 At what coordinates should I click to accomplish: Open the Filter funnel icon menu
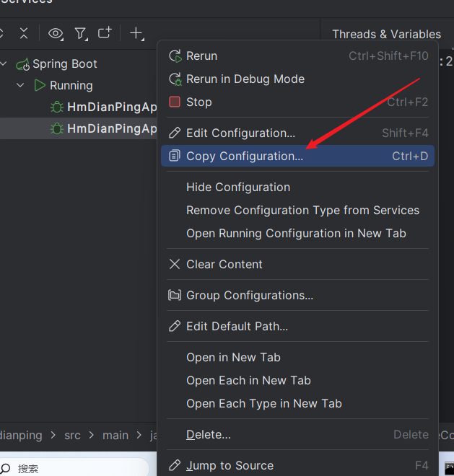(81, 33)
